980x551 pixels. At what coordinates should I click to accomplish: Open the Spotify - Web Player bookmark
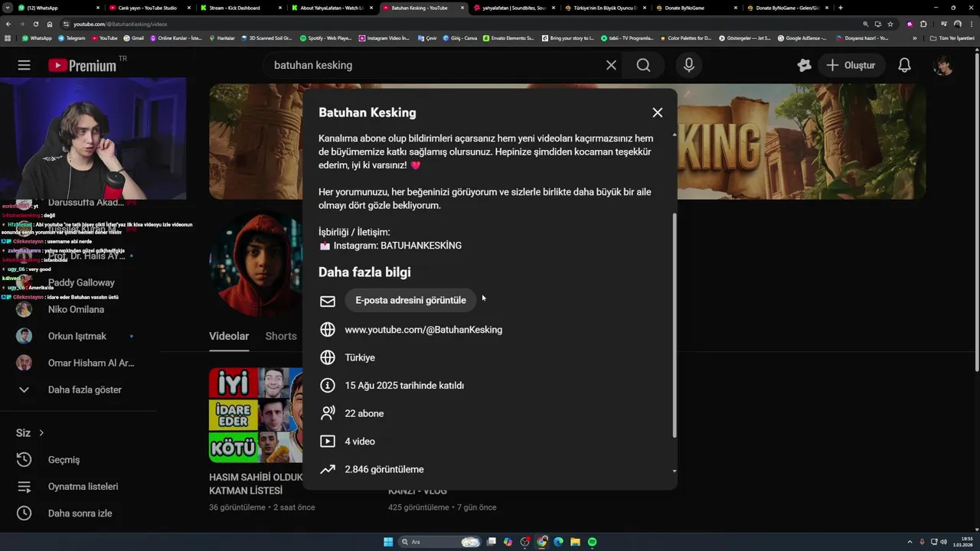325,37
